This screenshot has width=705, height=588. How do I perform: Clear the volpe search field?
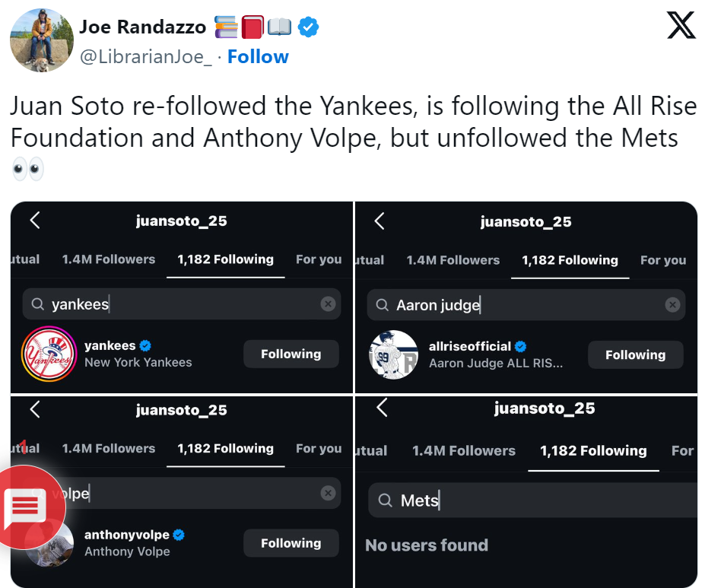point(328,493)
